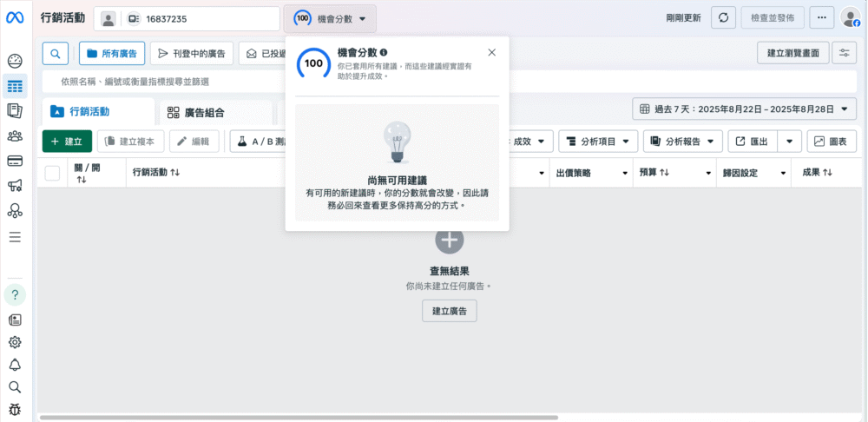The width and height of the screenshot is (868, 422).
Task: Select the 已投遞 filter tab
Action: click(263, 53)
